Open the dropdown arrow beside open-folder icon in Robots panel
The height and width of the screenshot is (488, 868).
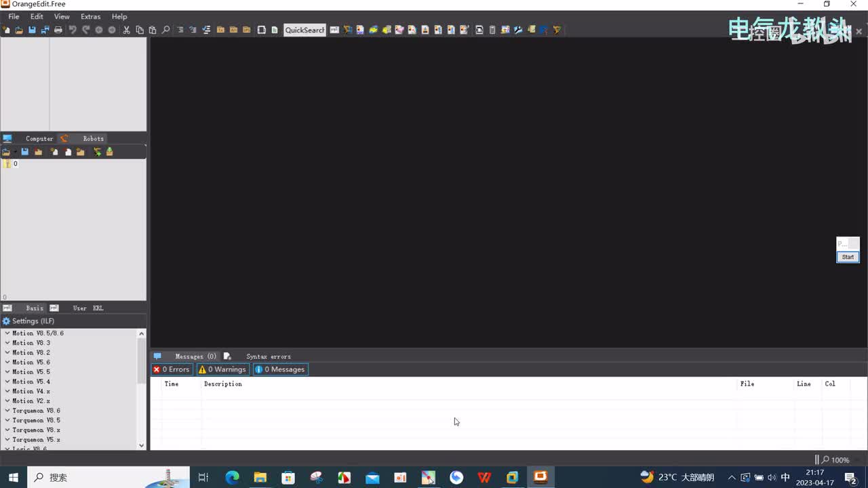(15, 152)
